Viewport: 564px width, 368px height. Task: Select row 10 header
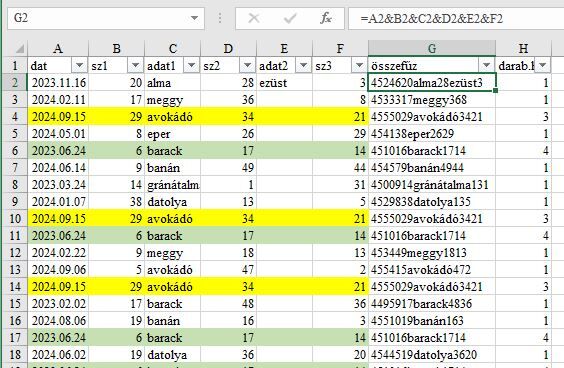15,219
